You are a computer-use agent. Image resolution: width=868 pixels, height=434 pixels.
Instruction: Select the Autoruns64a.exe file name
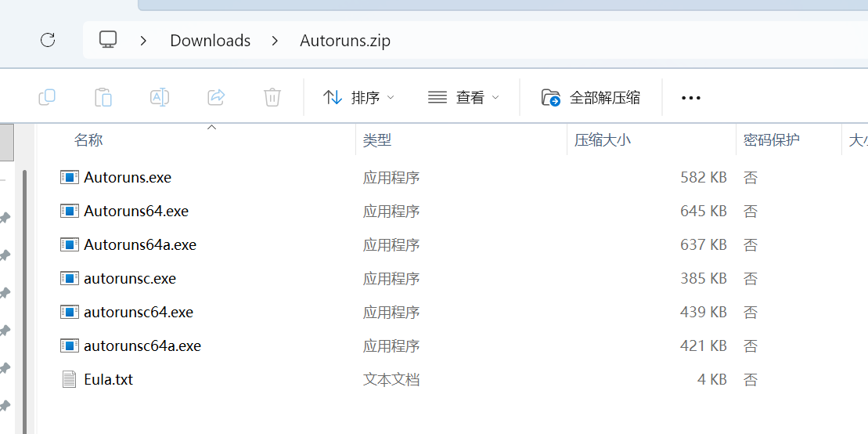click(140, 244)
